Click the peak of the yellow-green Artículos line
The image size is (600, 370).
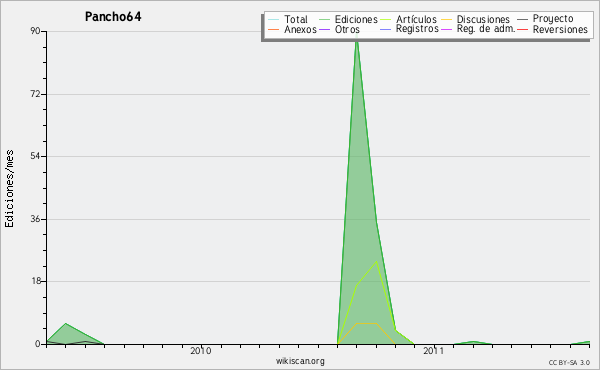tap(377, 262)
